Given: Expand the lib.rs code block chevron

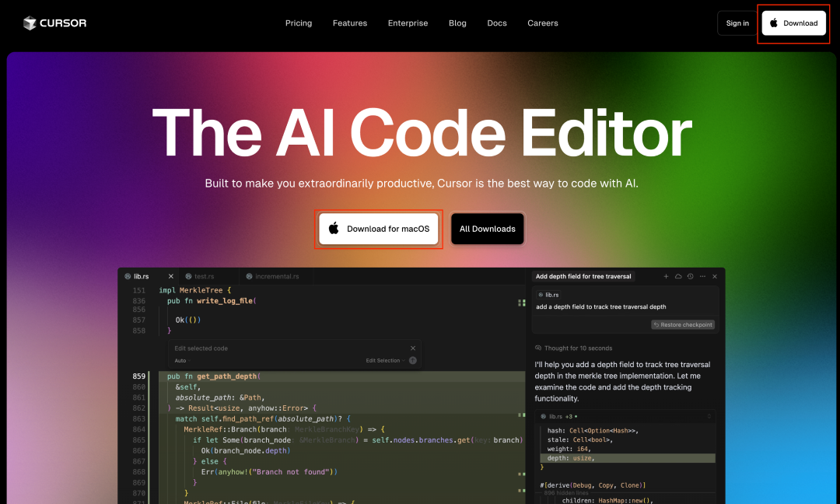Looking at the screenshot, I should click(x=709, y=417).
